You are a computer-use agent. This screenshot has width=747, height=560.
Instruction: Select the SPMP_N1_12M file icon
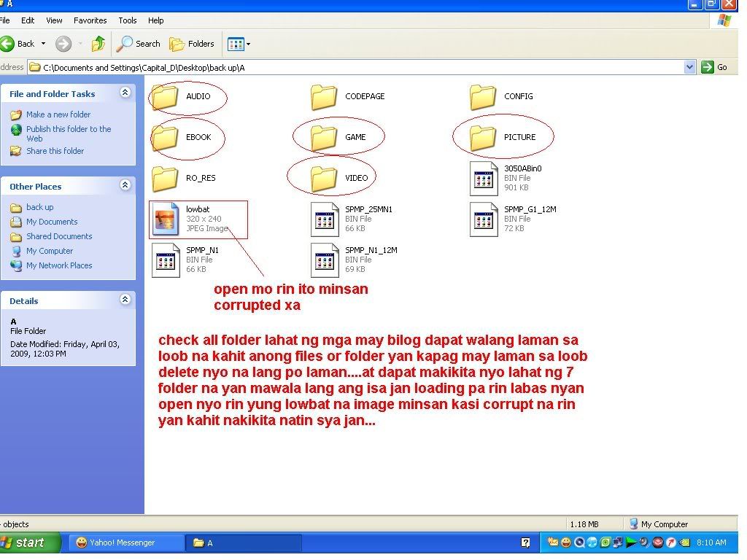click(325, 261)
